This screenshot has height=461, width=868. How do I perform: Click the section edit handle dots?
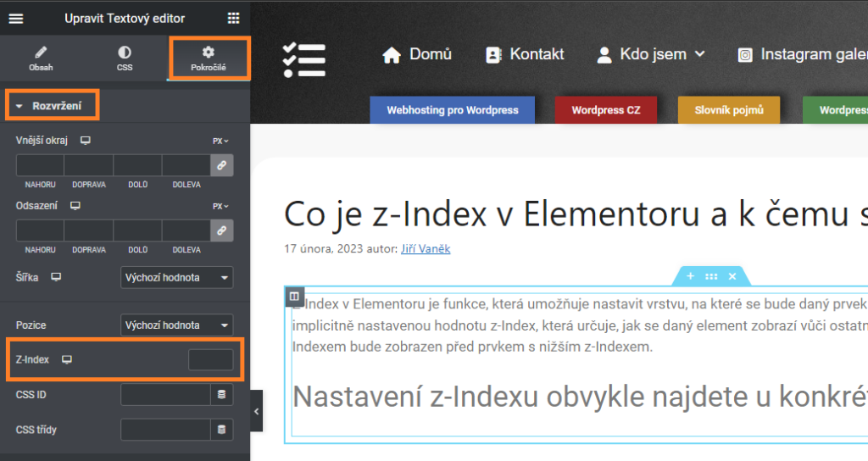[711, 276]
